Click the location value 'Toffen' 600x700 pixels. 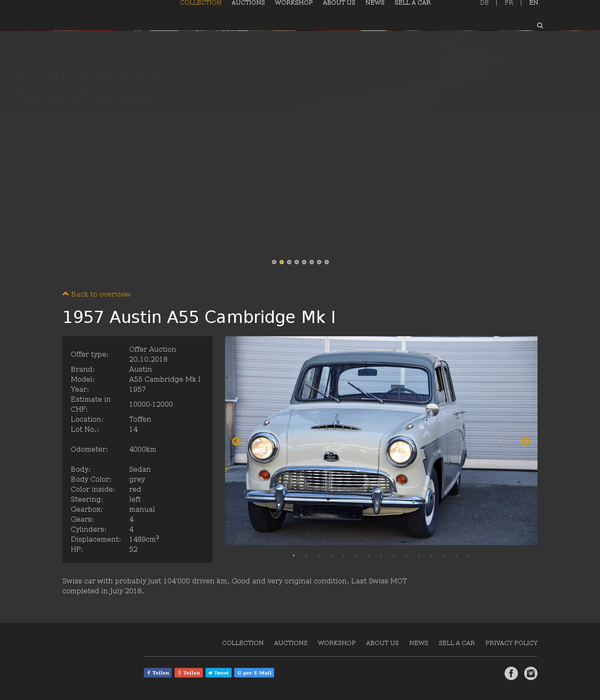click(140, 419)
